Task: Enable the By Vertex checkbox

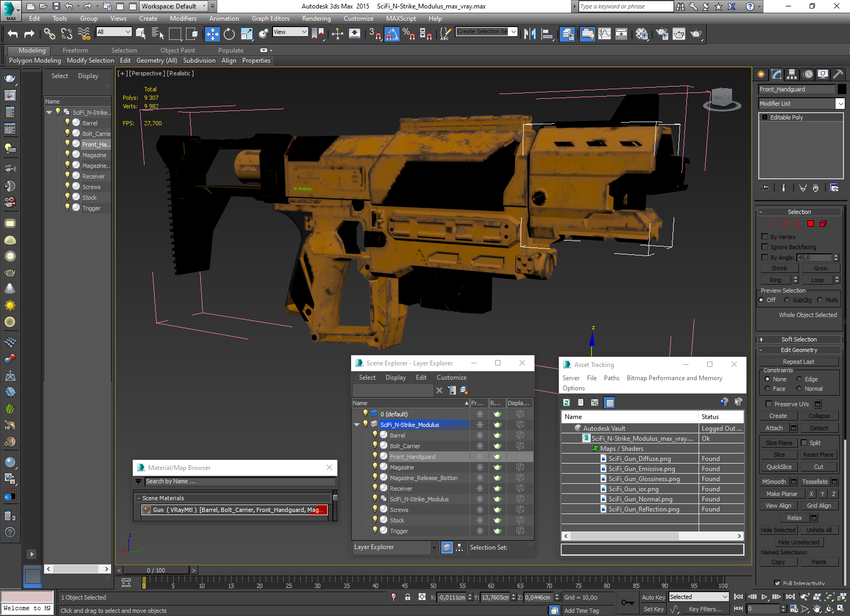Action: coord(764,237)
